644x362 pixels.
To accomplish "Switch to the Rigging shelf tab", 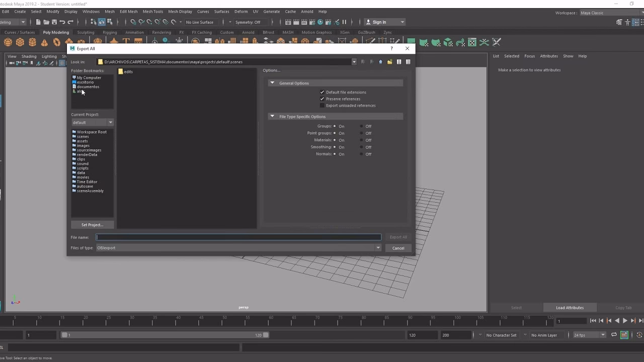I will (110, 33).
